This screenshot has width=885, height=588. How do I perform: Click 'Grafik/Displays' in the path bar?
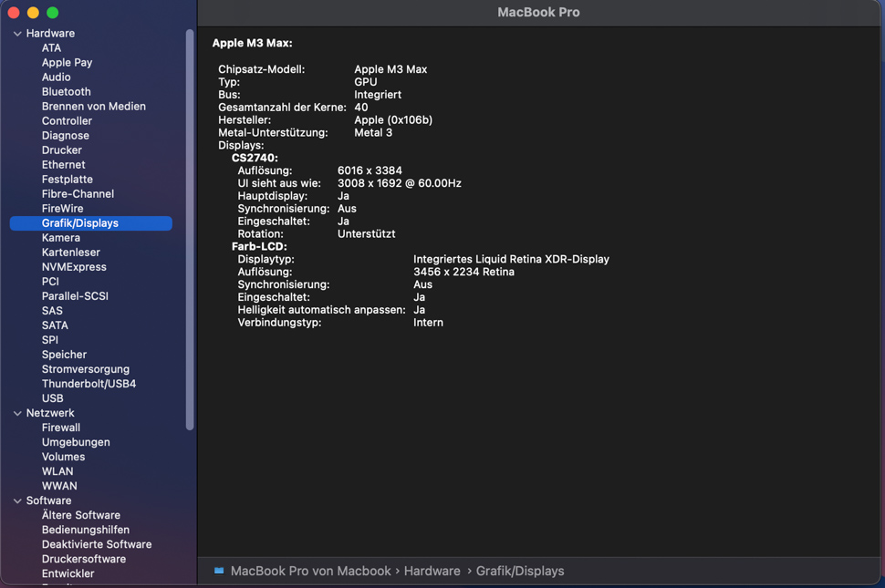520,571
